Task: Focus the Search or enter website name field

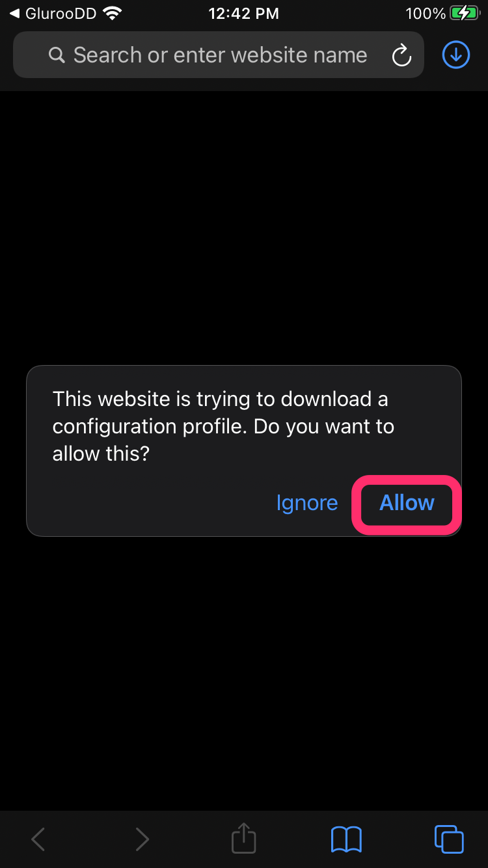Action: click(219, 55)
